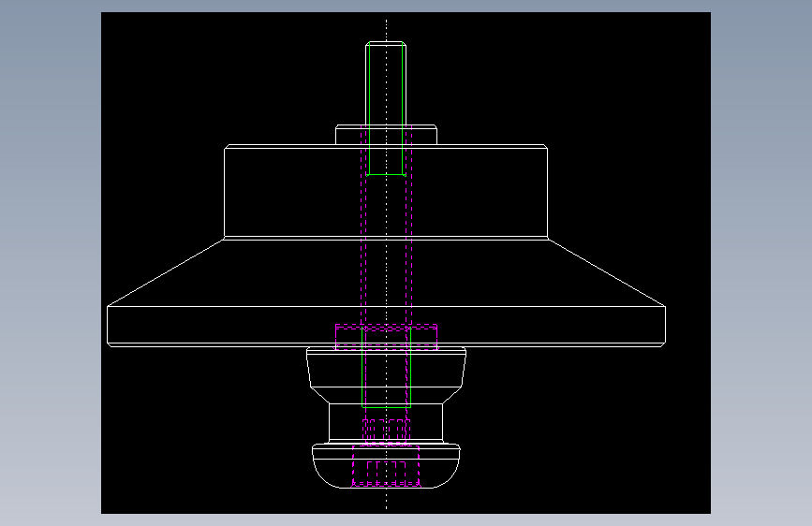This screenshot has width=812, height=526.
Task: Pick the small collar beneath the top stud
Action: tap(386, 135)
